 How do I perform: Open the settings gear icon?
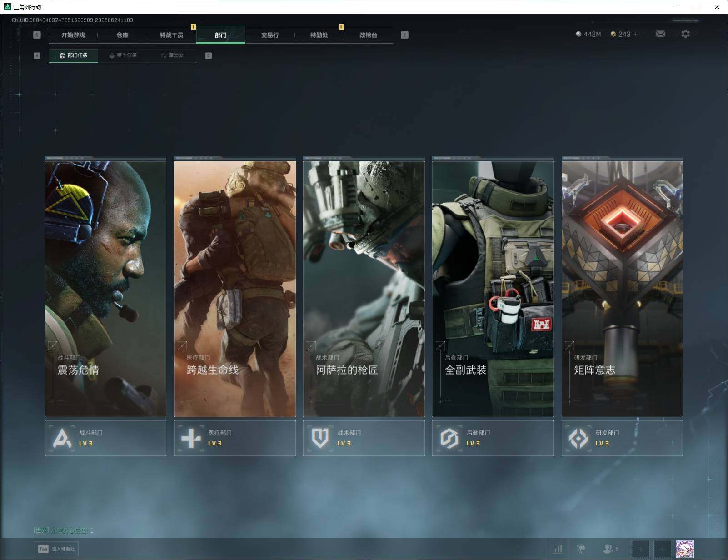click(x=685, y=34)
